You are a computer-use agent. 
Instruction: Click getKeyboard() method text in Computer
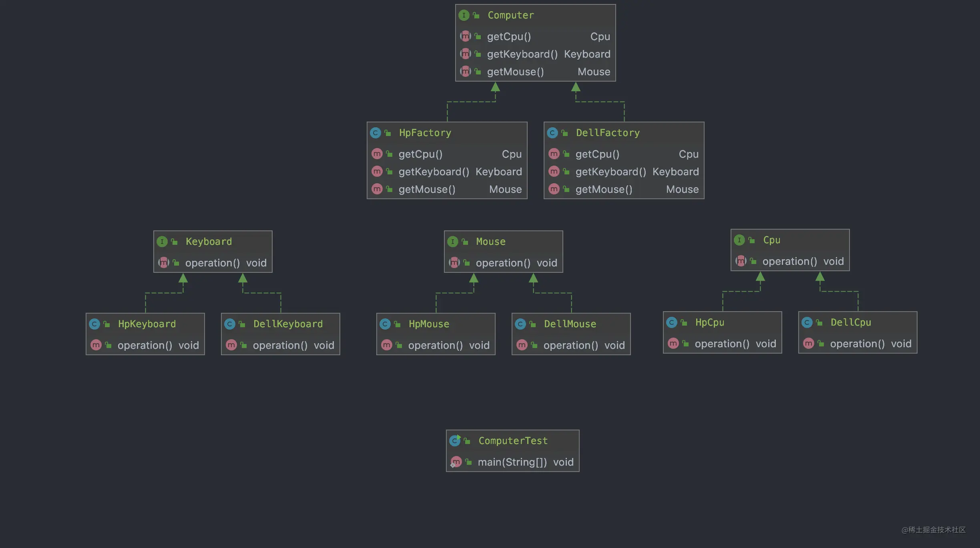pyautogui.click(x=522, y=54)
